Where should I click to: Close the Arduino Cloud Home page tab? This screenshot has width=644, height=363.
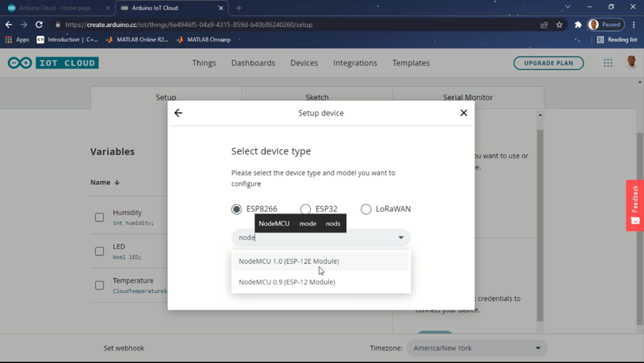pos(108,8)
